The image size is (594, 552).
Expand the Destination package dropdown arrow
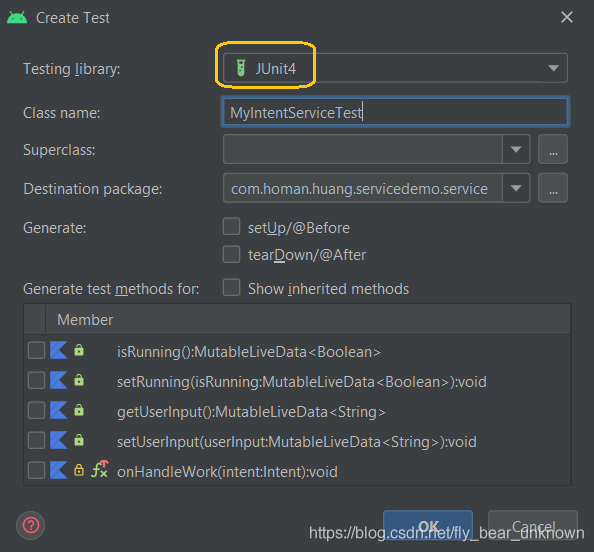click(516, 188)
